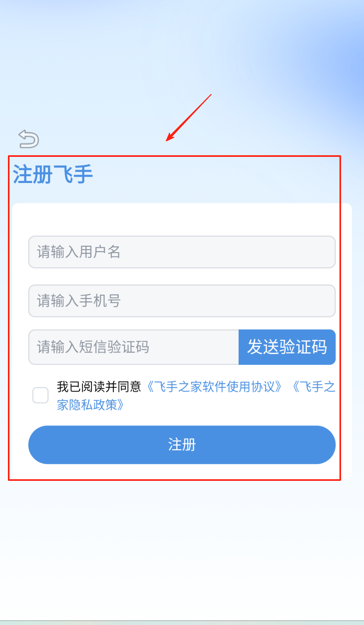
Task: Go back using the return arrow icon
Action: coord(28,139)
